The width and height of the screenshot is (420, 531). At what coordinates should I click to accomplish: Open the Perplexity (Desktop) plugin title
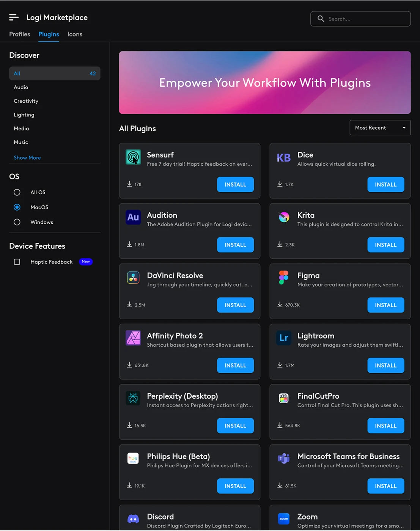[182, 396]
